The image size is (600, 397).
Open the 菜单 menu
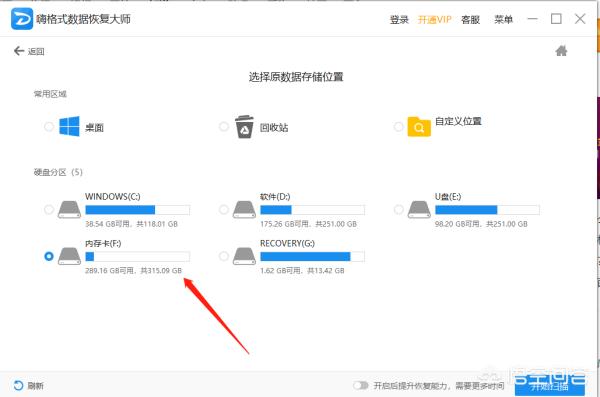click(503, 20)
